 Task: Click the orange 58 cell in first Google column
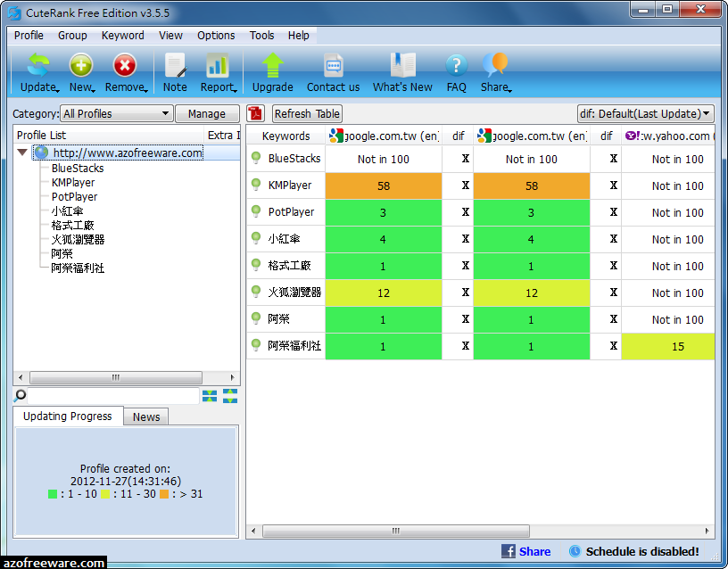pos(384,186)
